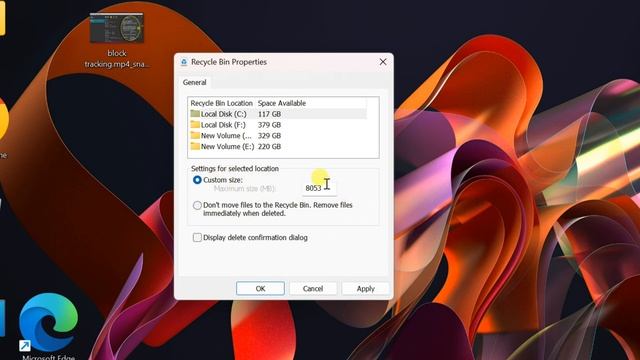Click the Maximum size input field
640x360 pixels.
click(319, 188)
